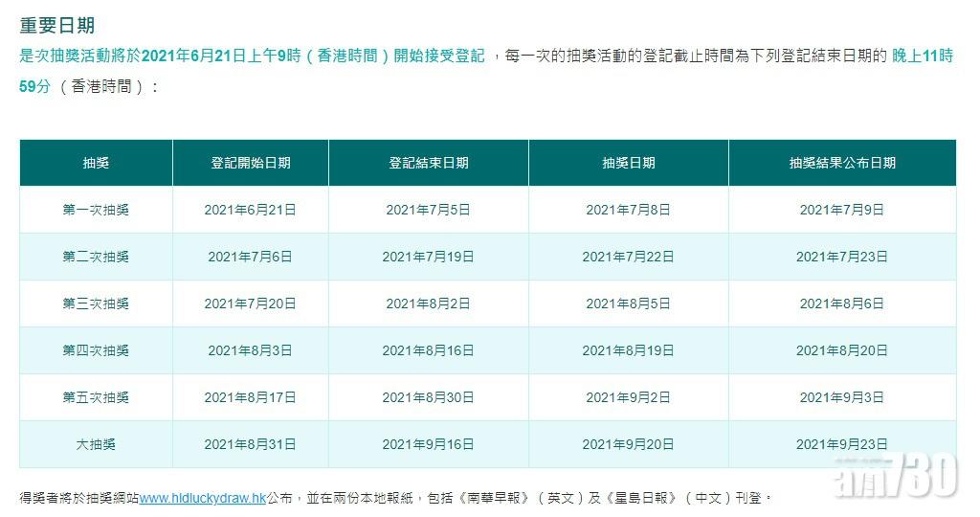The width and height of the screenshot is (980, 517).
Task: Select the 抽獎 column header
Action: click(96, 163)
